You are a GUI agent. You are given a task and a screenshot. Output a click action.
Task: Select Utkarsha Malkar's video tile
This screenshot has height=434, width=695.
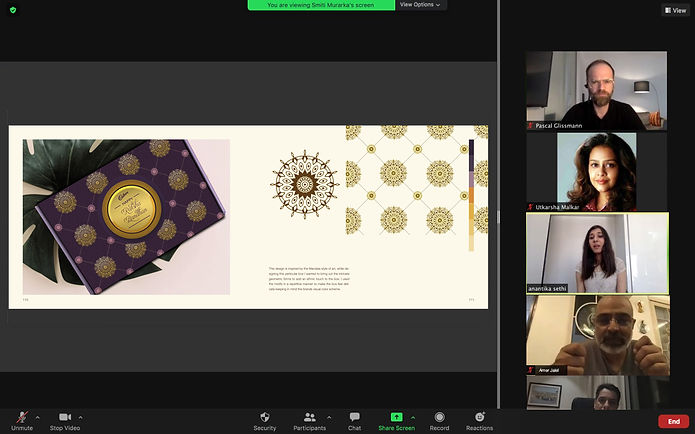click(596, 172)
